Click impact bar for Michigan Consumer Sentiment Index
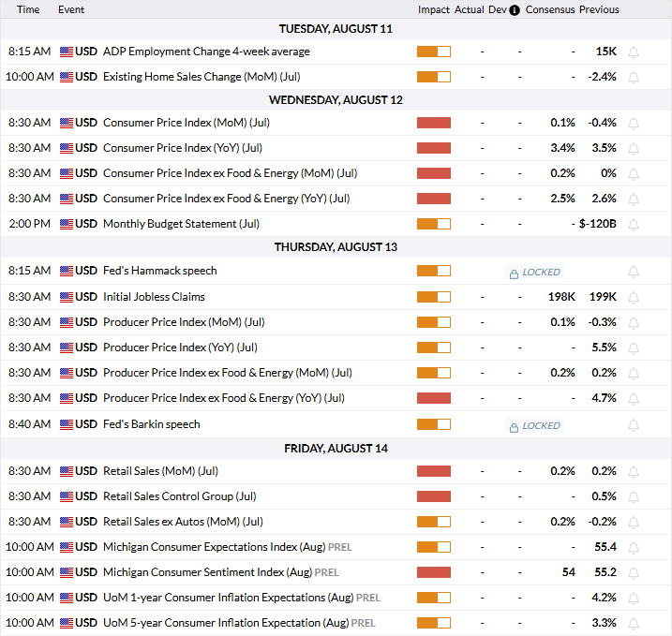The width and height of the screenshot is (672, 636). (x=434, y=572)
